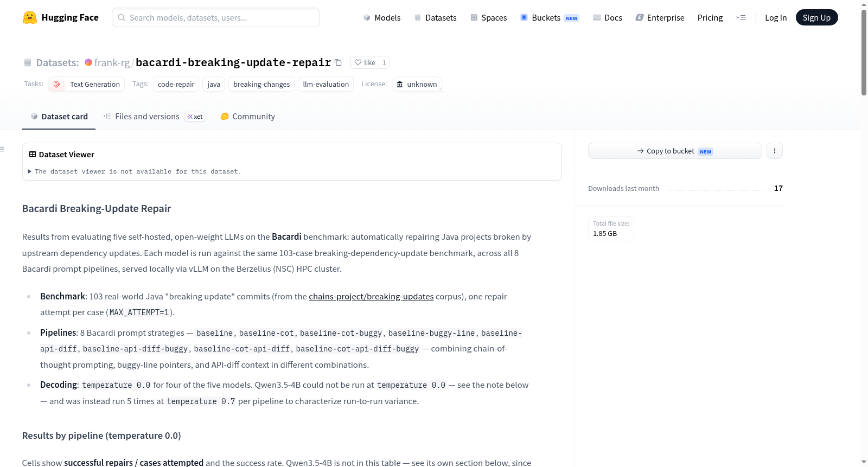Open the Models page
This screenshot has height=467, width=868.
pos(382,17)
